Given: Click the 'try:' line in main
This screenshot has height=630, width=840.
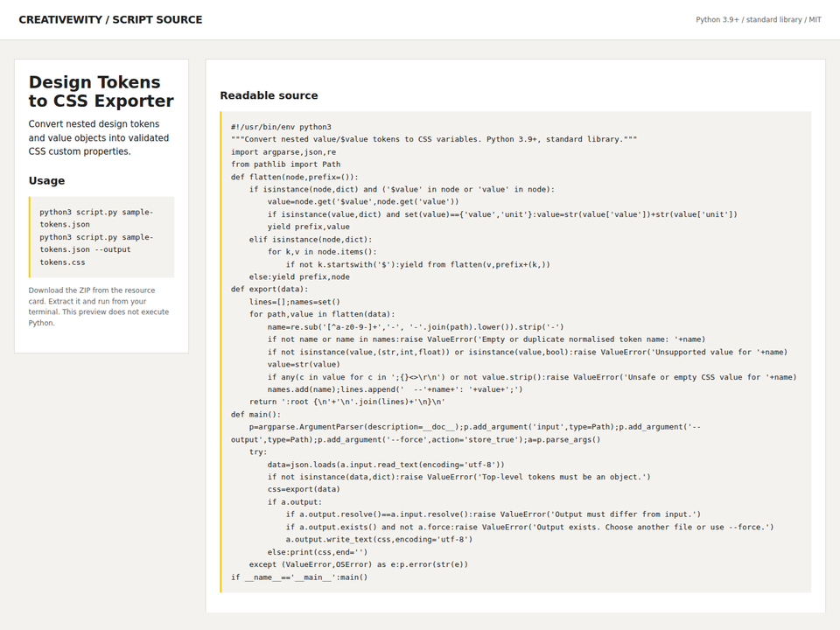Looking at the screenshot, I should point(258,452).
